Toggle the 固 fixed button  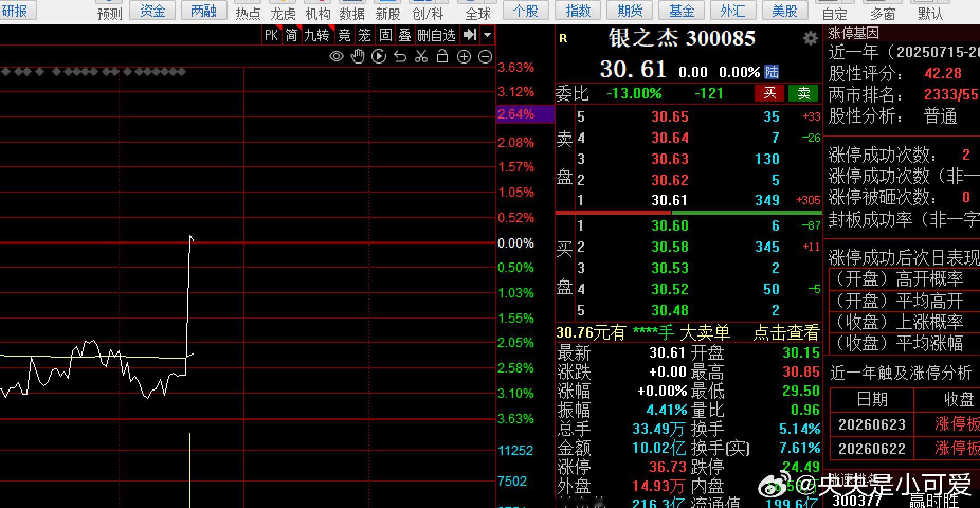[x=386, y=35]
